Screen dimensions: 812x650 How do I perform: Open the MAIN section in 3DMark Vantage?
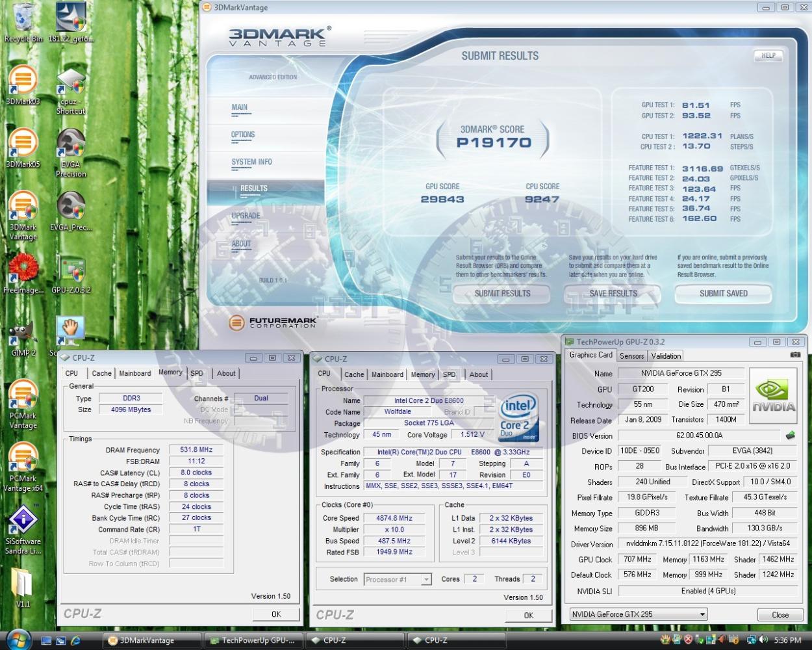tap(240, 108)
